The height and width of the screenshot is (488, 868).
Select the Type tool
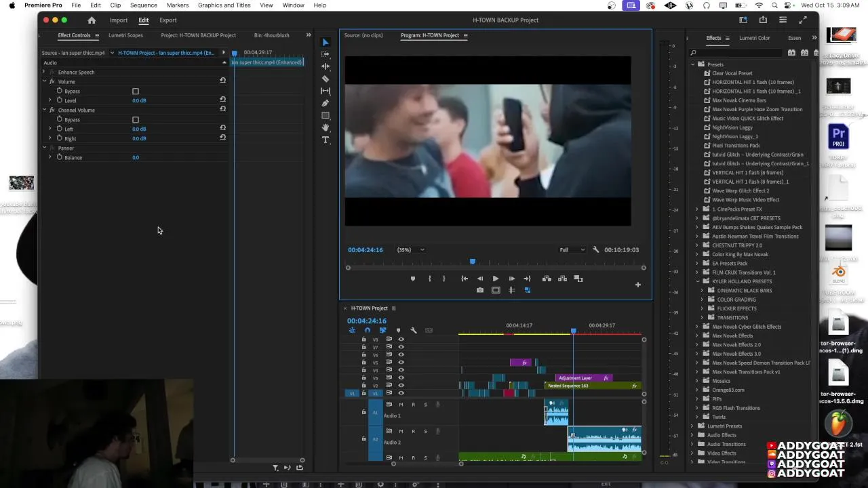(x=325, y=140)
